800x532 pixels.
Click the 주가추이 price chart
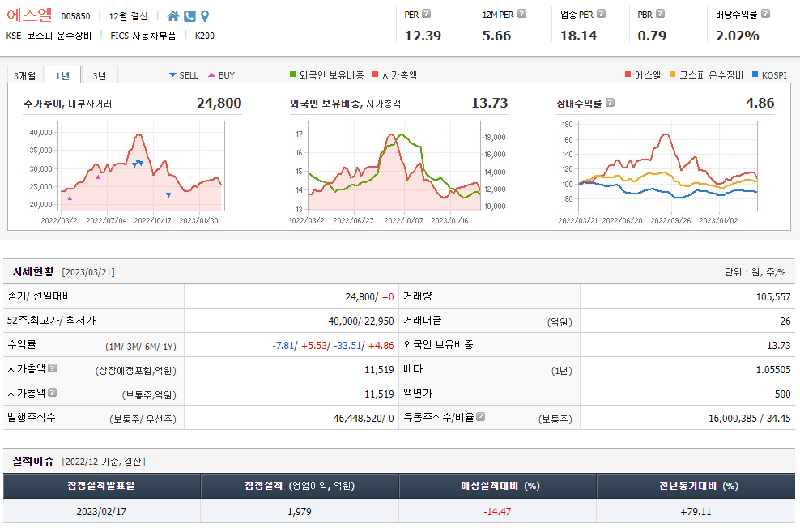point(142,166)
